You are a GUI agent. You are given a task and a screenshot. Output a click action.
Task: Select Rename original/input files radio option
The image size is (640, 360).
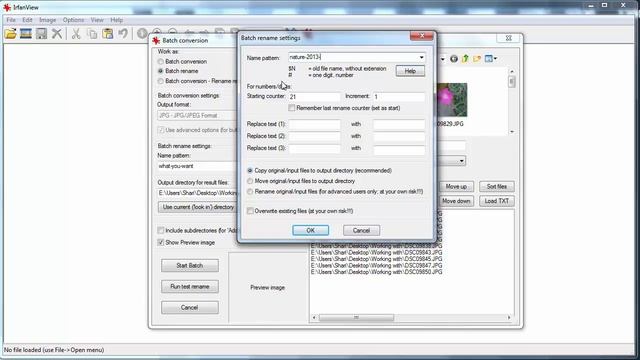pos(250,192)
